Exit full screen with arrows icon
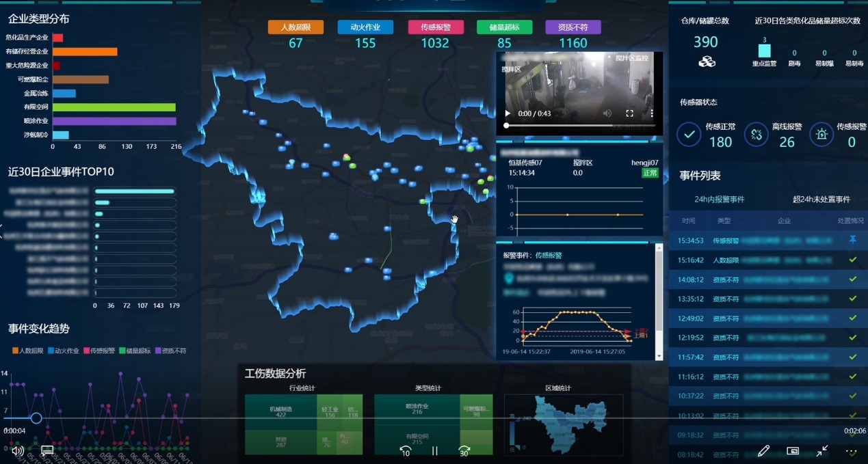This screenshot has height=464, width=868. (822, 451)
